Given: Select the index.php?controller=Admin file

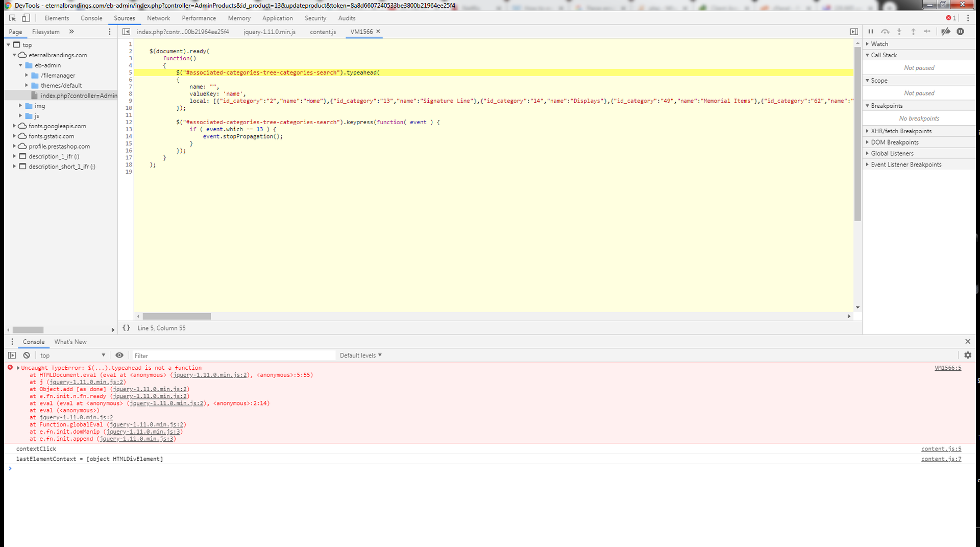Looking at the screenshot, I should [79, 96].
